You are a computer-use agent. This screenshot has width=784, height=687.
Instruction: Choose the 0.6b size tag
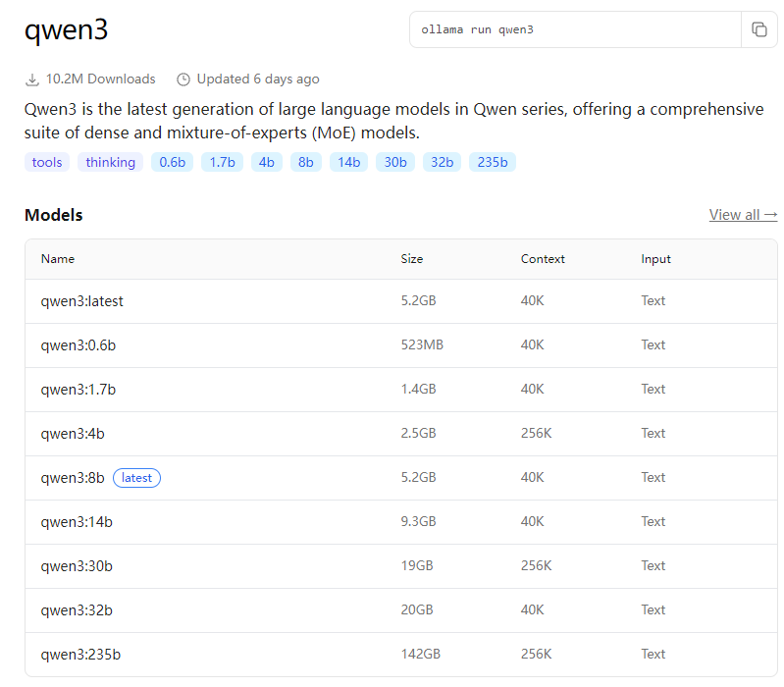point(173,162)
